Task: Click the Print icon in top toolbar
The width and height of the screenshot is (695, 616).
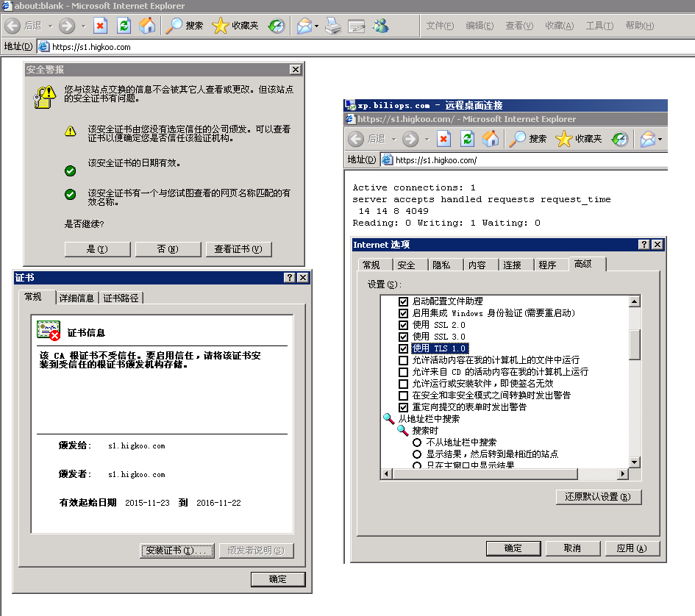Action: tap(333, 26)
